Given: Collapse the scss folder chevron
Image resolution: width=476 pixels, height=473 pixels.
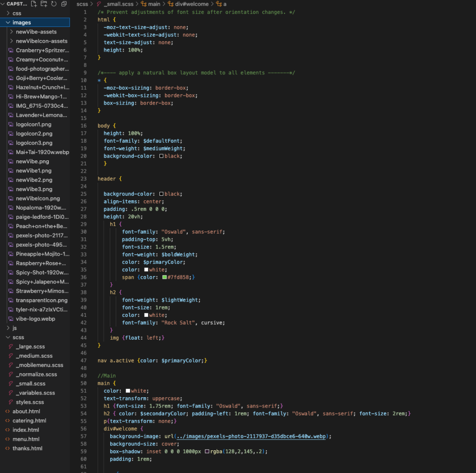Looking at the screenshot, I should 8,337.
